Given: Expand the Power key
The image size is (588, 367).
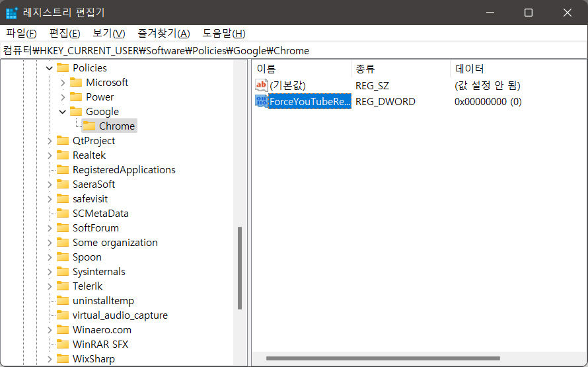Looking at the screenshot, I should [x=63, y=97].
